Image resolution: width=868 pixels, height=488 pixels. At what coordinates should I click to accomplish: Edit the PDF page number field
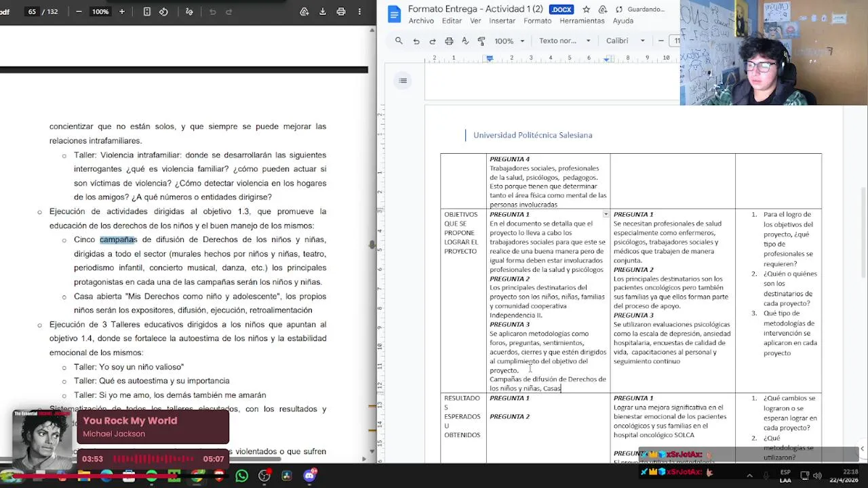(x=32, y=12)
